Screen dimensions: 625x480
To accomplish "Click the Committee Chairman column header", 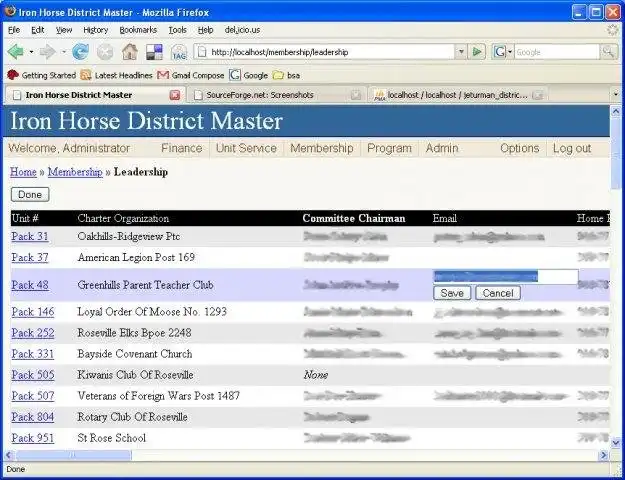I will [354, 218].
